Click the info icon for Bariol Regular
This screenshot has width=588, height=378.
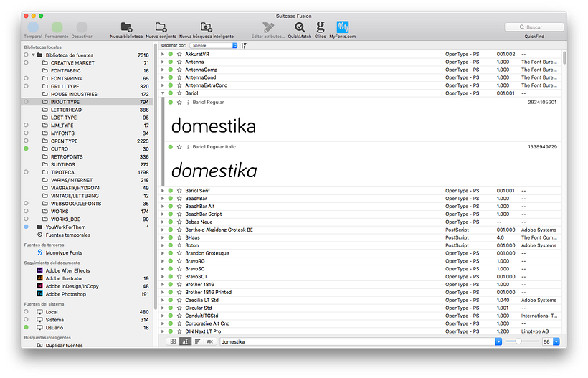click(x=188, y=103)
